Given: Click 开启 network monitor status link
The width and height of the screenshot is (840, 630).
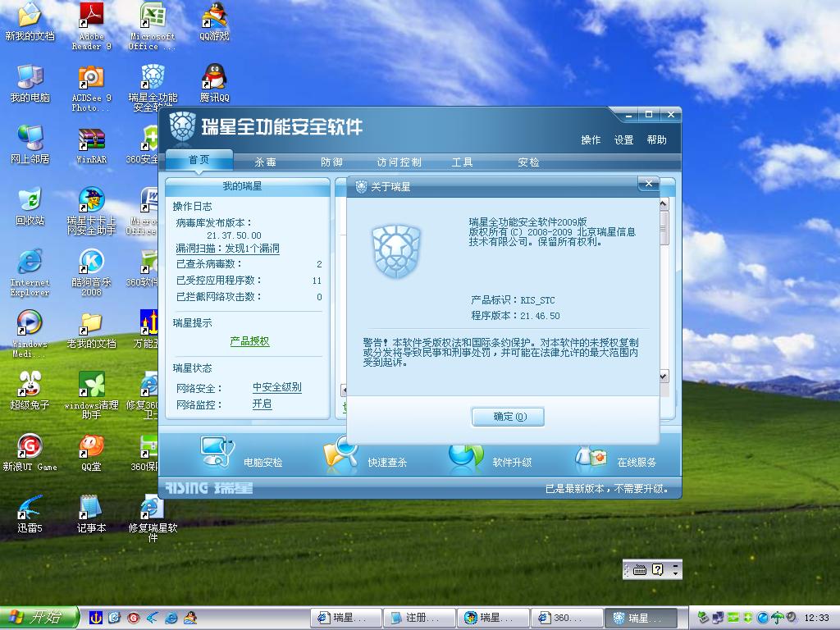Looking at the screenshot, I should pos(262,404).
